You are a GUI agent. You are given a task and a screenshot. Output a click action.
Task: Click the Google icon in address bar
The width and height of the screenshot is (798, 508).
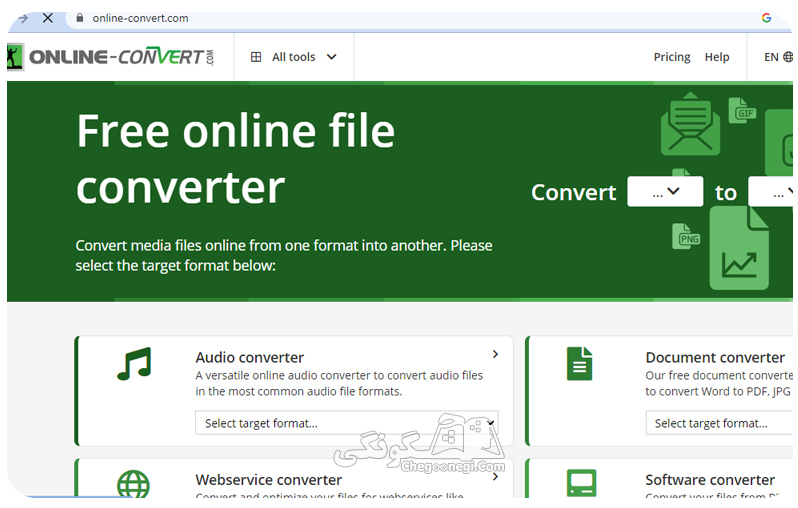click(766, 18)
